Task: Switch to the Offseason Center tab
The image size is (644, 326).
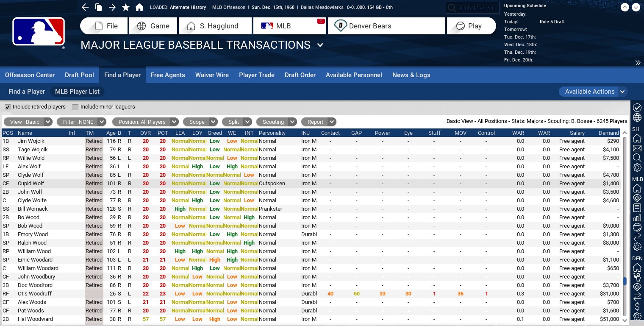Action: [30, 75]
